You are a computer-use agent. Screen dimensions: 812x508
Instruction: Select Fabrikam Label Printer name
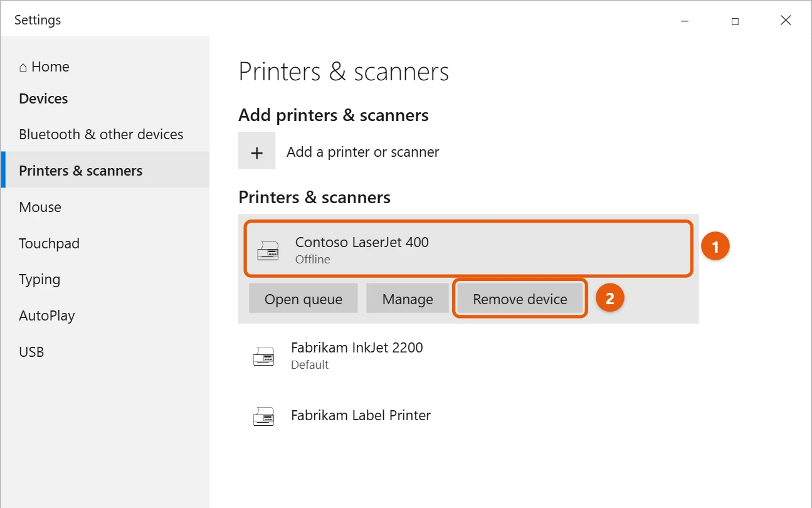(x=361, y=415)
